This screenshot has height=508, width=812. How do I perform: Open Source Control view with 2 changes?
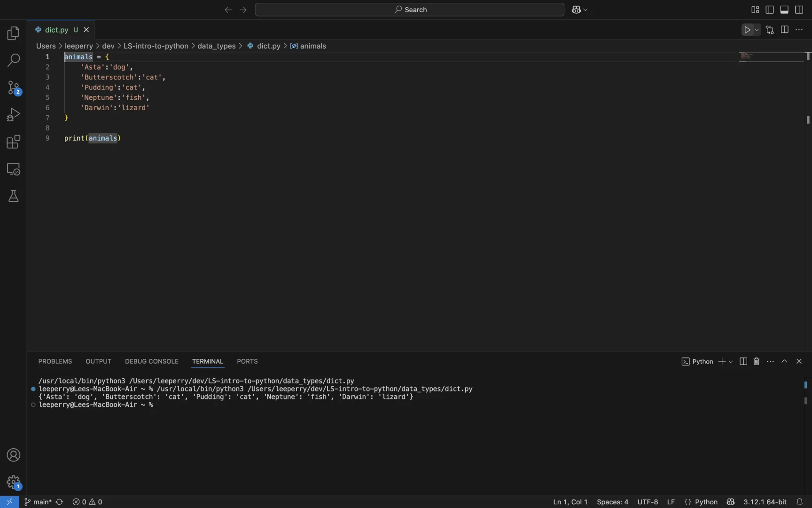14,88
